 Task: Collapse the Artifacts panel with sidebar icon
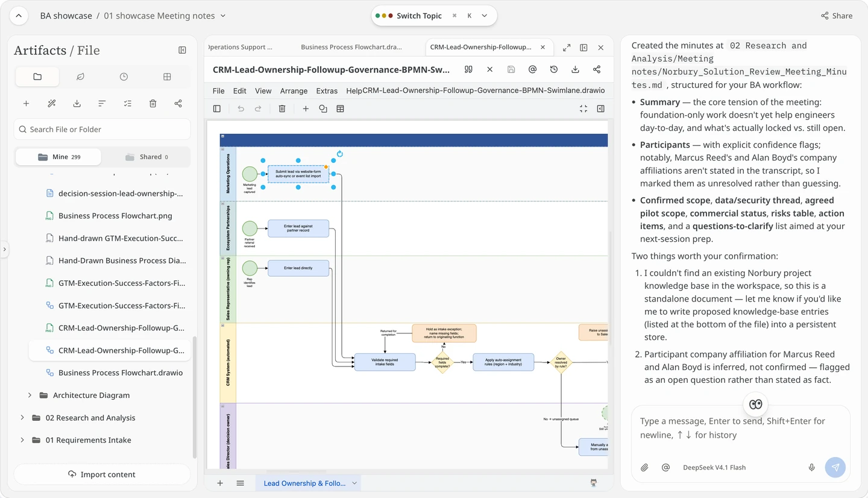182,50
